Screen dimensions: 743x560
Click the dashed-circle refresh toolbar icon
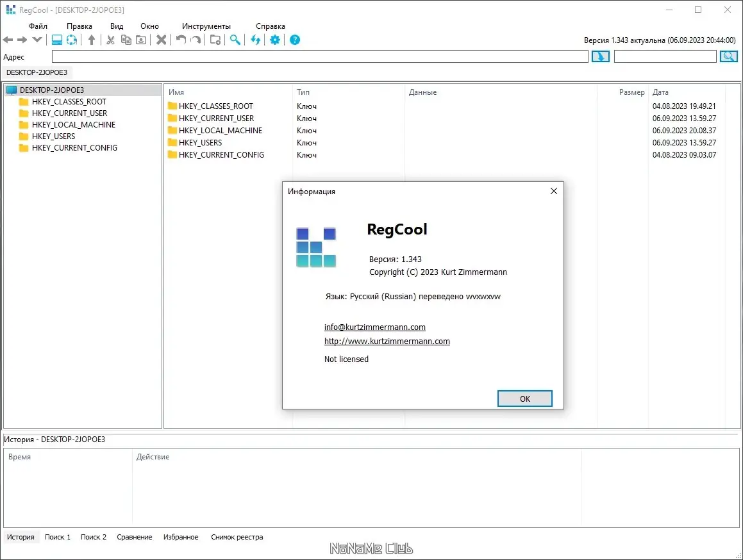(72, 40)
